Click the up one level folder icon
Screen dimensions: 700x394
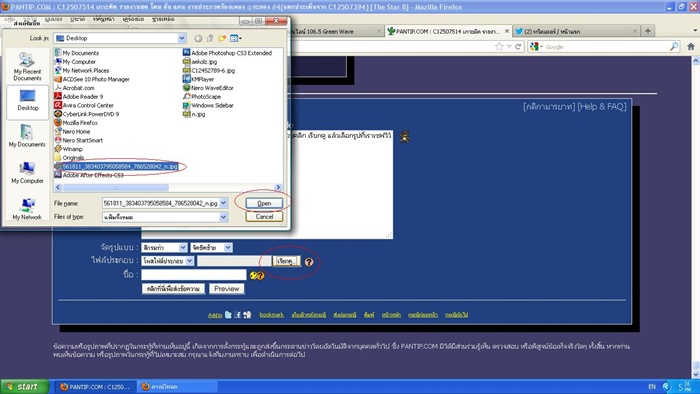pyautogui.click(x=210, y=38)
